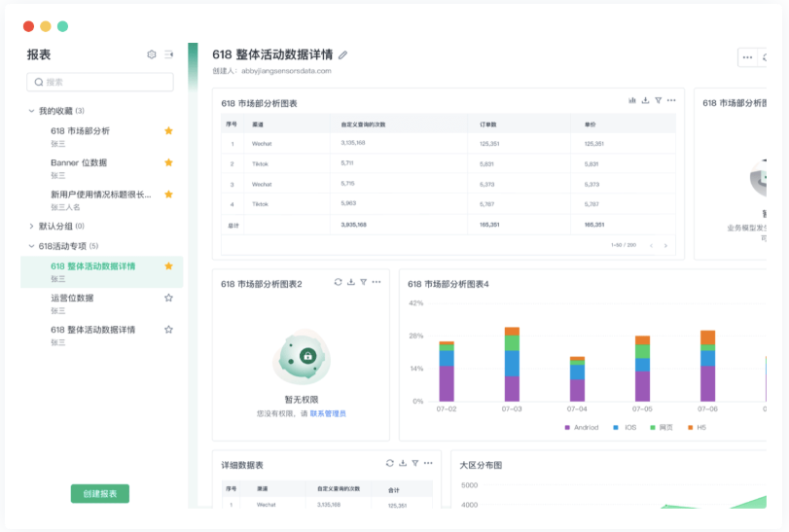This screenshot has width=789, height=532.
Task: Select the Tiktok cell in row 2
Action: pos(260,164)
